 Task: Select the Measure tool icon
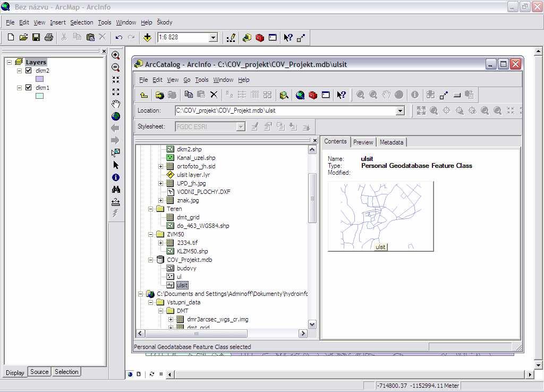(115, 201)
